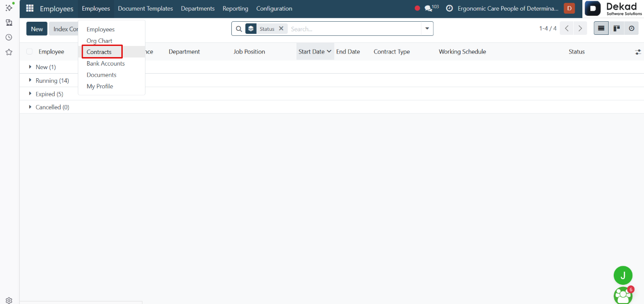This screenshot has width=644, height=304.
Task: Expand the Expired (5) group
Action: [x=46, y=94]
